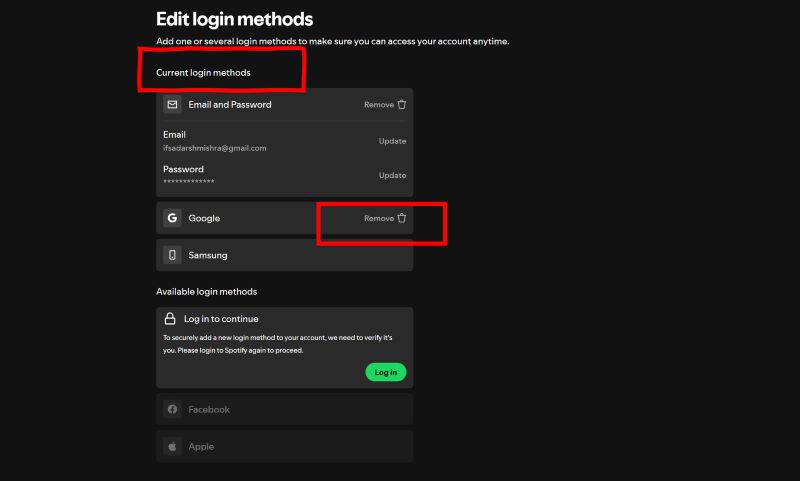Click the green Log in button
This screenshot has width=800, height=481.
coord(386,372)
